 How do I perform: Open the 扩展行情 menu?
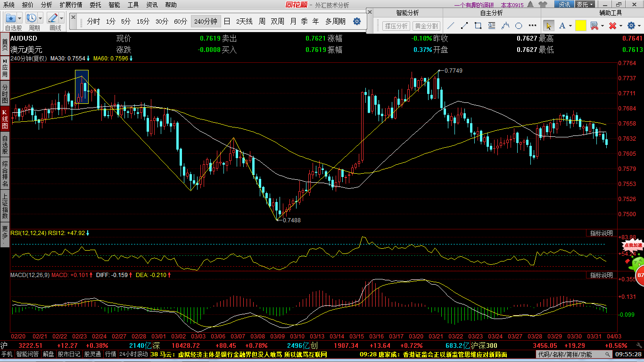click(x=71, y=5)
